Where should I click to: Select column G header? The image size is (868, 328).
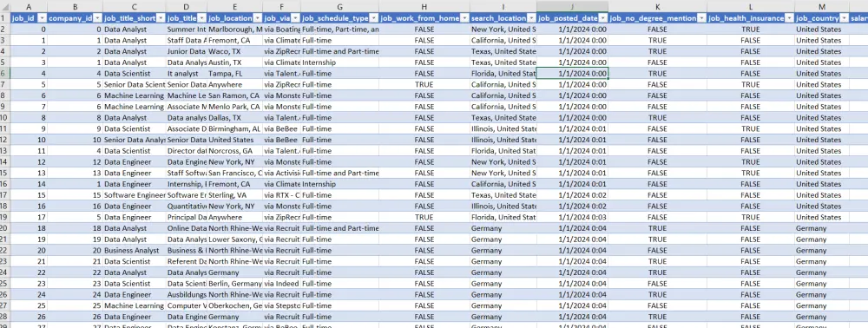pos(340,6)
